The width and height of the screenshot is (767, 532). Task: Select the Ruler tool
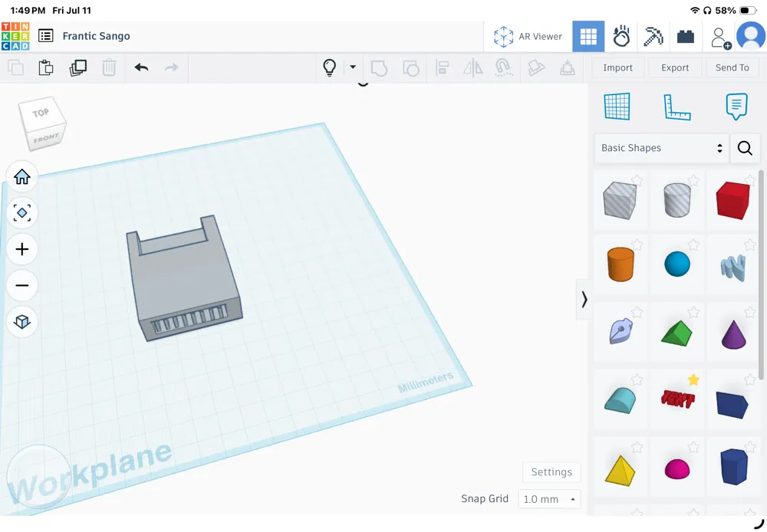click(677, 107)
